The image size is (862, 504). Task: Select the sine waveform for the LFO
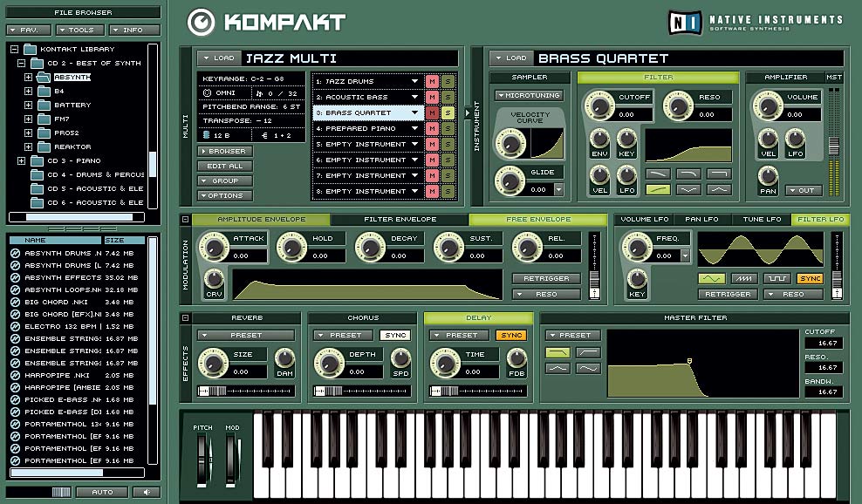[711, 279]
